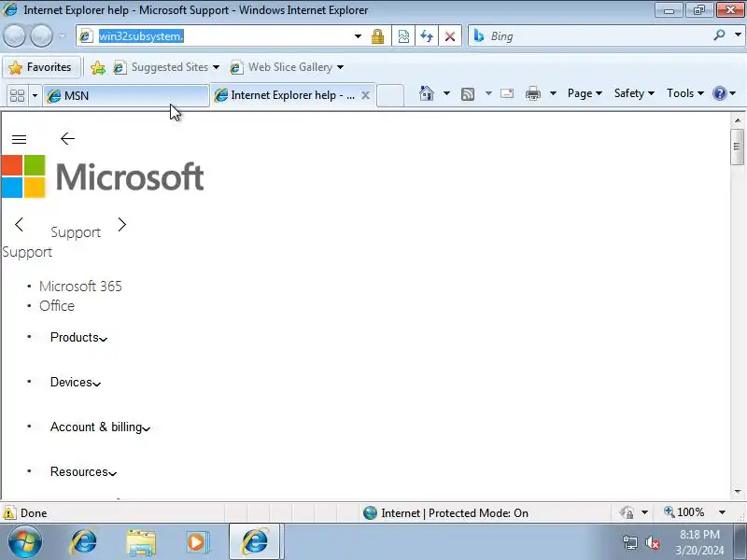Toggle Compatibility View icon
This screenshot has width=747, height=560.
tap(403, 36)
